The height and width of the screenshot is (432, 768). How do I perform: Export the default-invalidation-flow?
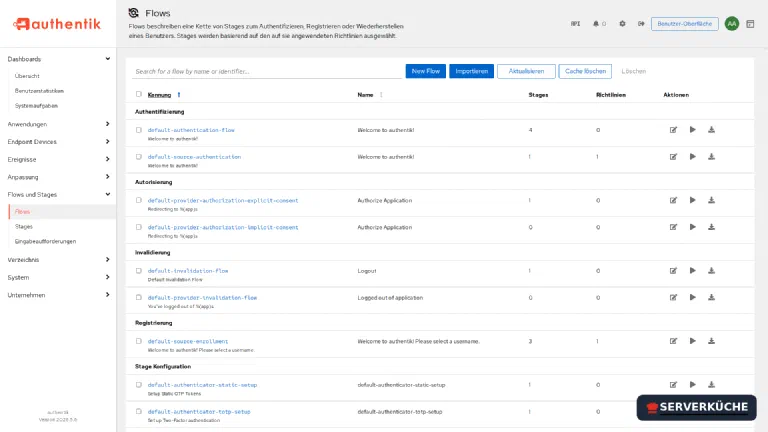(x=711, y=271)
